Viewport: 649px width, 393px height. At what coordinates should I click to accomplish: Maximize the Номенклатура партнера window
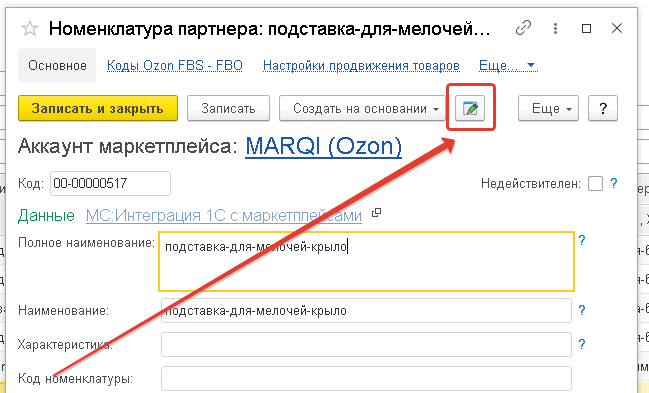pos(586,29)
